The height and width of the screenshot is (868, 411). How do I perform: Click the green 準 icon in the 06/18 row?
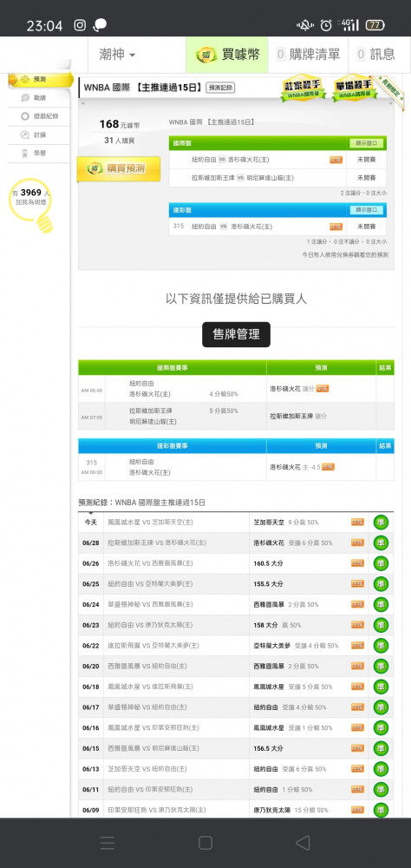[381, 687]
